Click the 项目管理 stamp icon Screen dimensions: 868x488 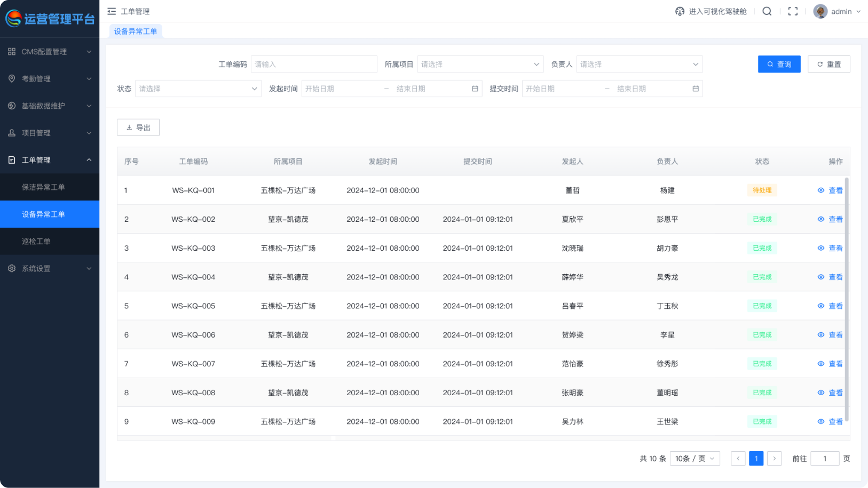coord(12,133)
